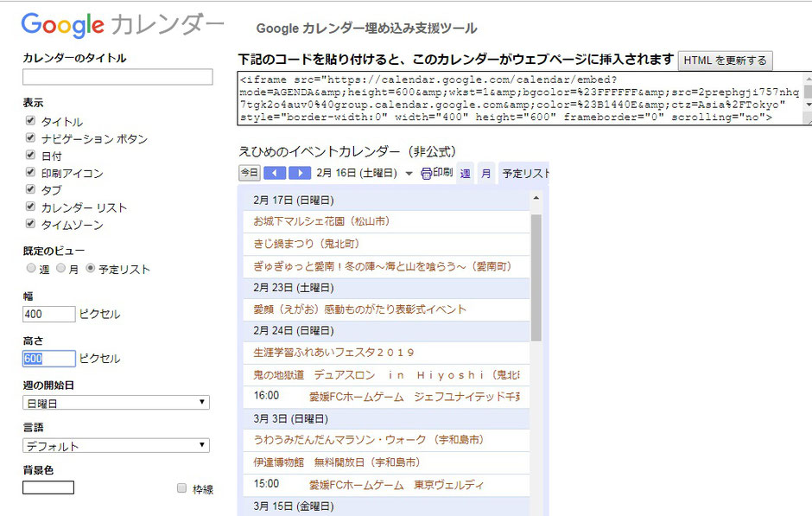Enable the 枠線 checkbox
This screenshot has width=812, height=516.
pos(181,488)
